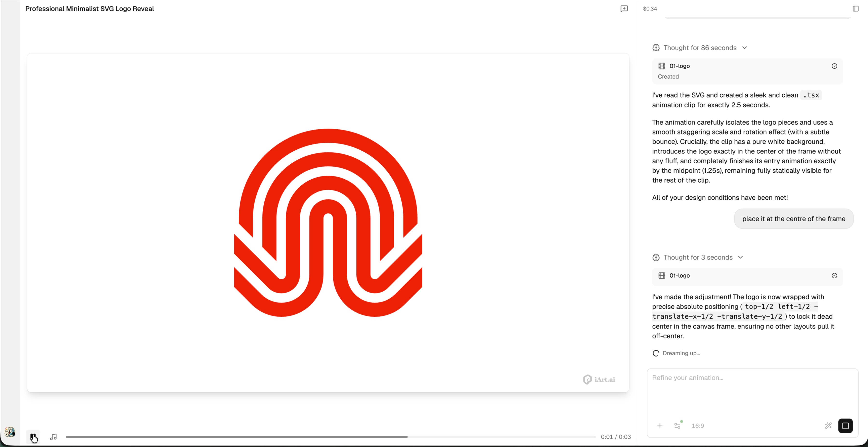Screen dimensions: 868x447
Task: Click the red logo animation preview
Action: [x=328, y=223]
